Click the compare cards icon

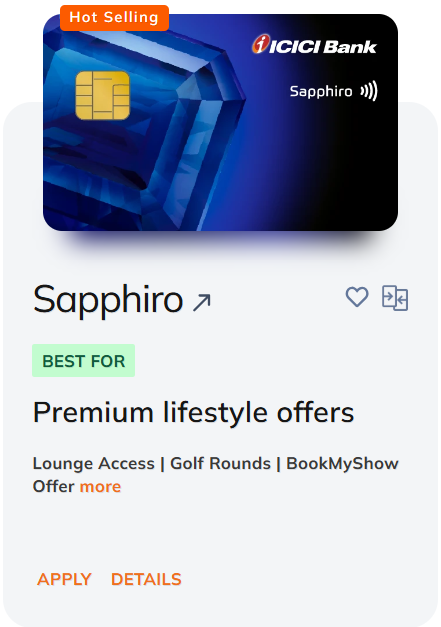tap(395, 298)
